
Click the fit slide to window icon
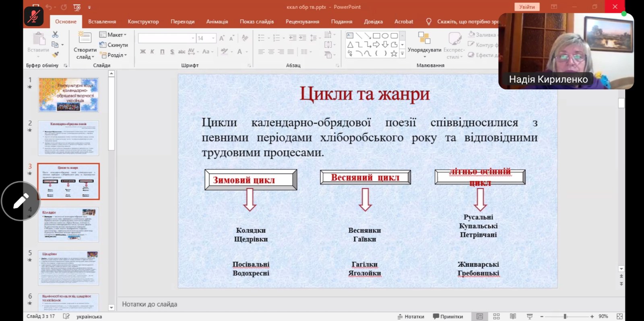click(x=619, y=317)
